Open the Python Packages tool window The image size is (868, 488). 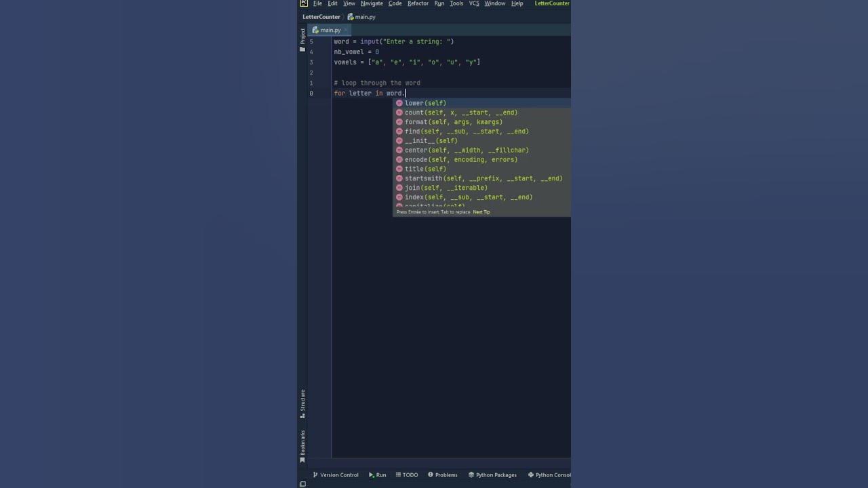(x=493, y=475)
